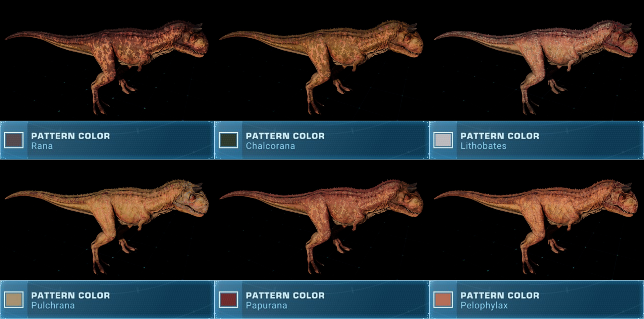Click the 'Pelophylax' pattern name text

484,306
